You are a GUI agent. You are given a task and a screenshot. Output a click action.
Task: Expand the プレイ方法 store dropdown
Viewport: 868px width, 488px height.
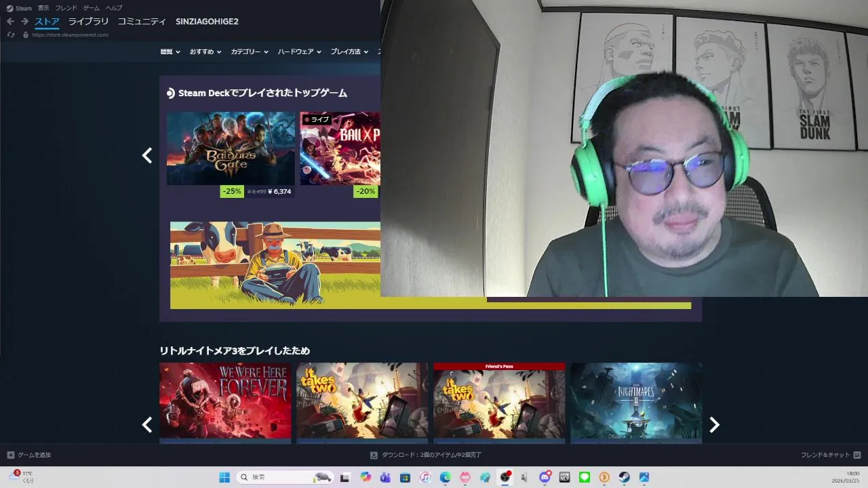tap(349, 52)
